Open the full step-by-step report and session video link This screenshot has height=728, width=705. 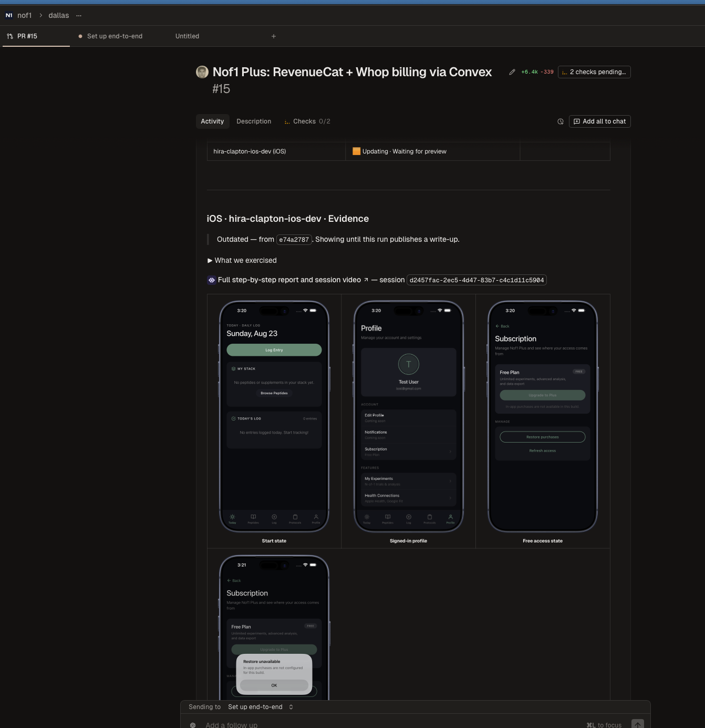tap(293, 280)
